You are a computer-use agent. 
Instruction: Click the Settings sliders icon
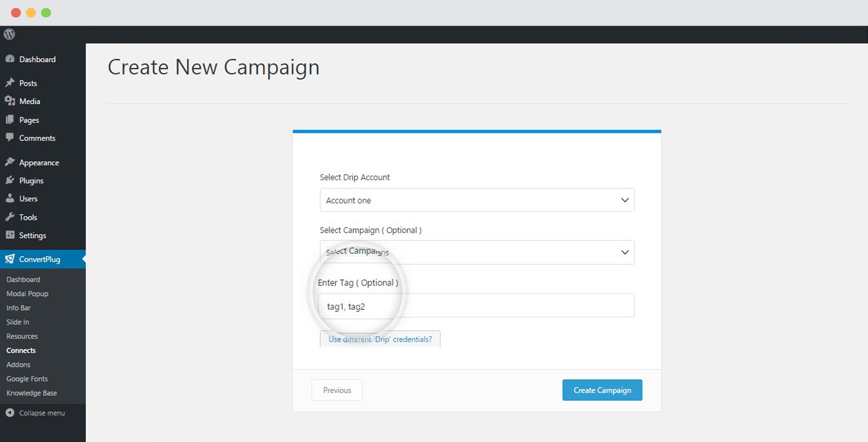pos(10,235)
